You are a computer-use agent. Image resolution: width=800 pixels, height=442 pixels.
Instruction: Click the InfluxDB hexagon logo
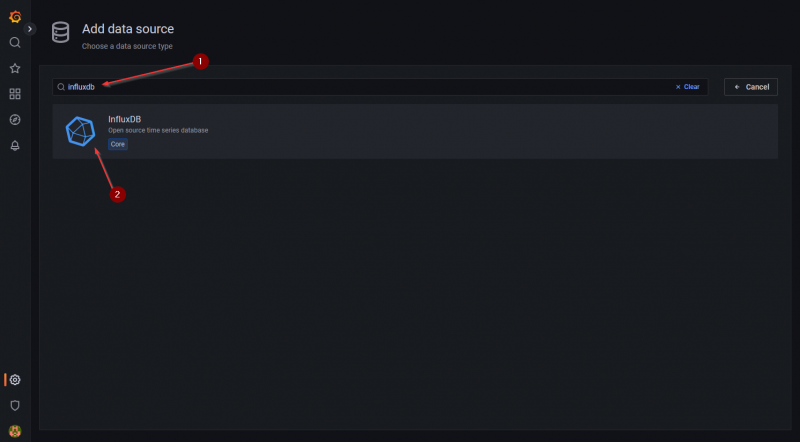pos(80,132)
